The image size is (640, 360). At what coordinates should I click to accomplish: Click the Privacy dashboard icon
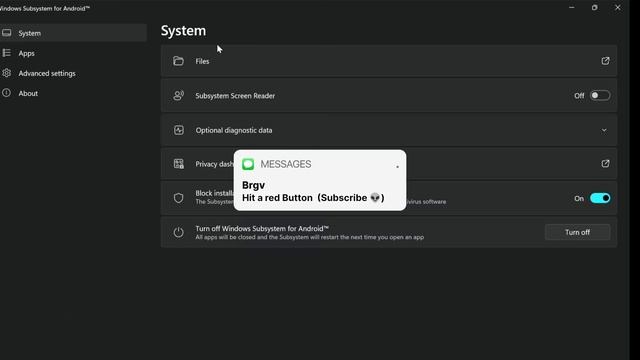[x=179, y=164]
